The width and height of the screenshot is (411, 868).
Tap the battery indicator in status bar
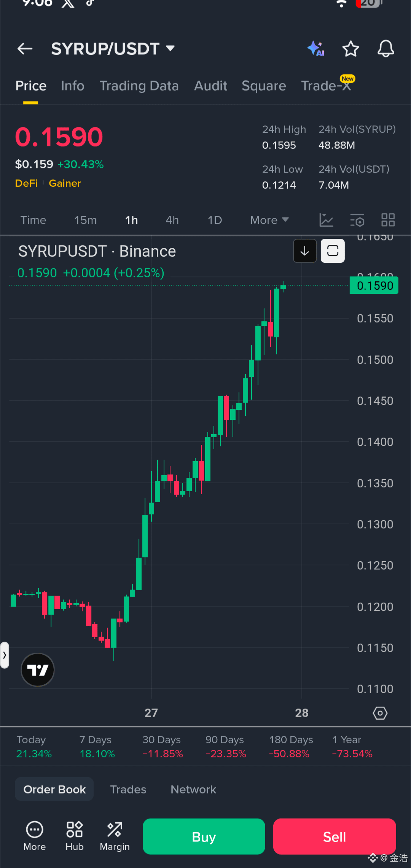(x=368, y=3)
